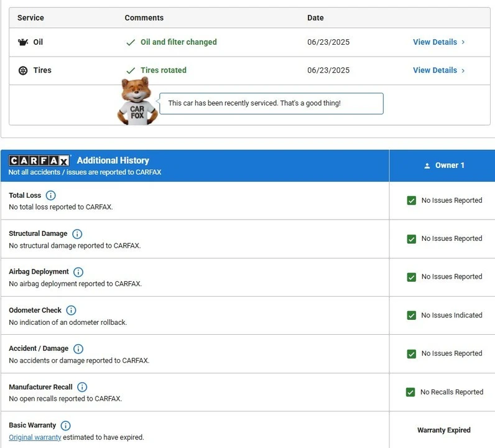495x448 pixels.
Task: Click the Odometer Check green check box
Action: point(411,315)
